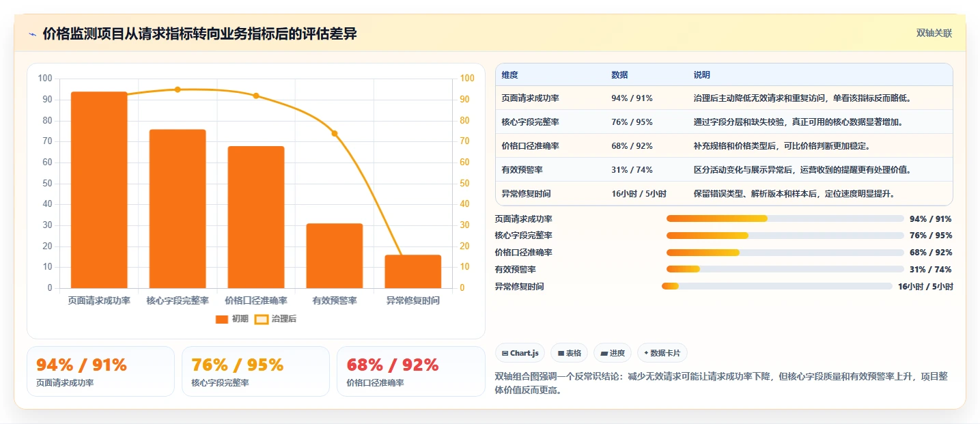
Task: Click the 94% / 91% table cell
Action: 632,98
